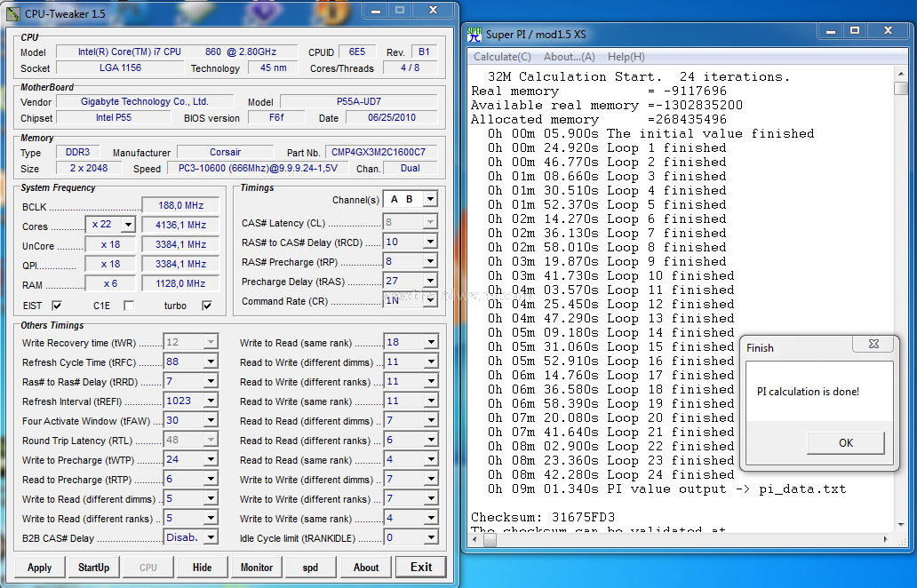Viewport: 917px width, 588px height.
Task: Expand Four Activate Window (tFAW) dropdown
Action: tap(211, 420)
